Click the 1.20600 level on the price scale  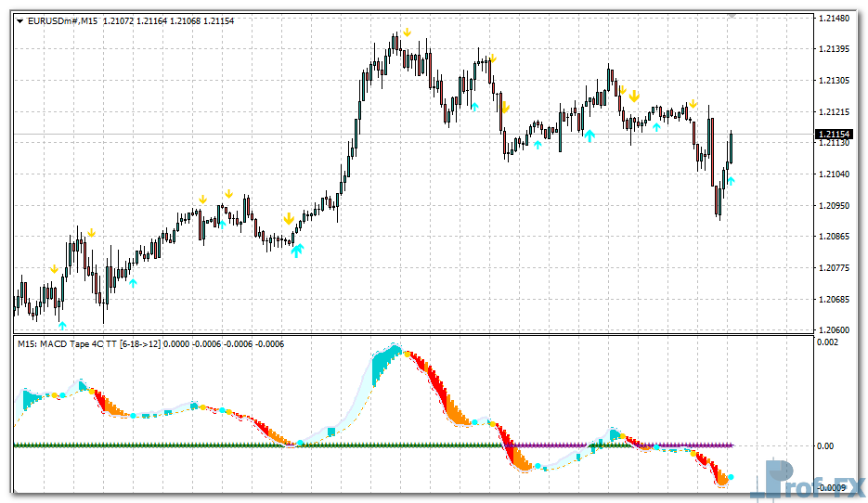[x=833, y=329]
